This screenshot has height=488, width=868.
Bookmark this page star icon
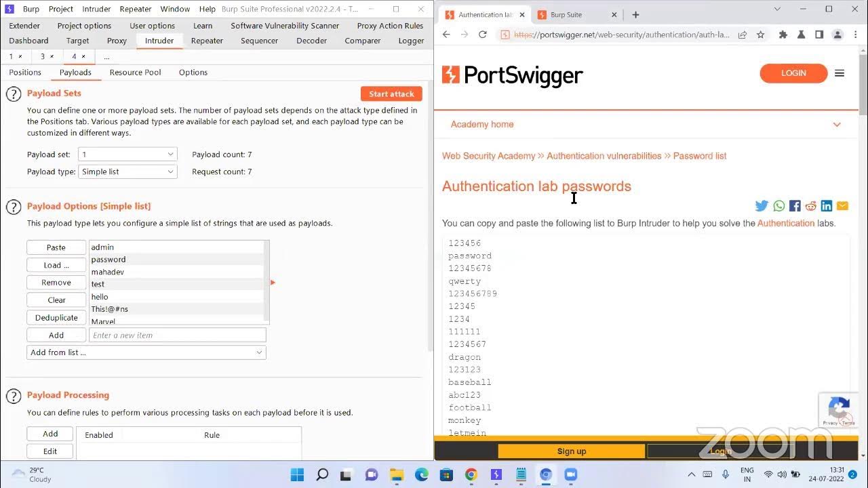[760, 35]
